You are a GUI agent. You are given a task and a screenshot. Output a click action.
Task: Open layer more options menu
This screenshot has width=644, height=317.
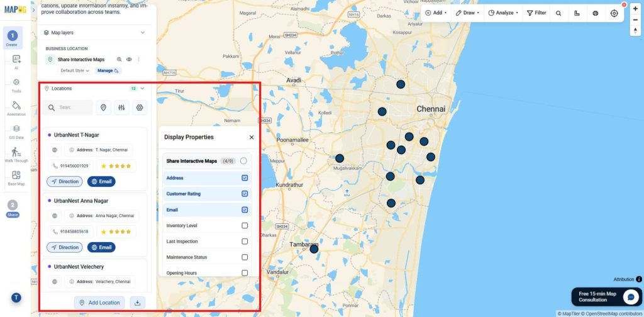(138, 60)
